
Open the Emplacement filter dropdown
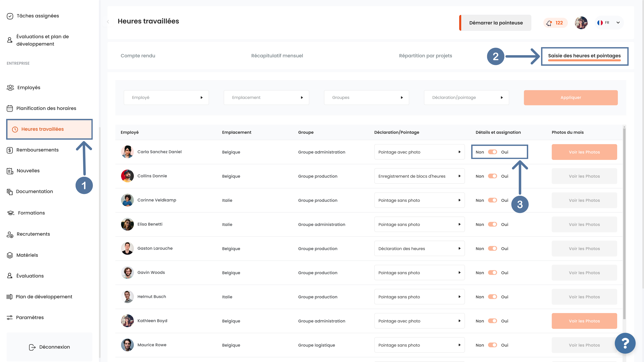(x=266, y=97)
